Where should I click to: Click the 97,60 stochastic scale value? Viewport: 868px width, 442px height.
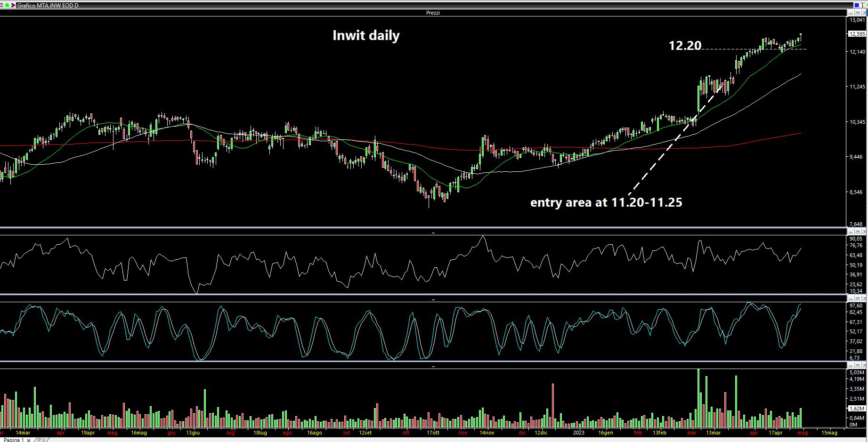pos(856,305)
